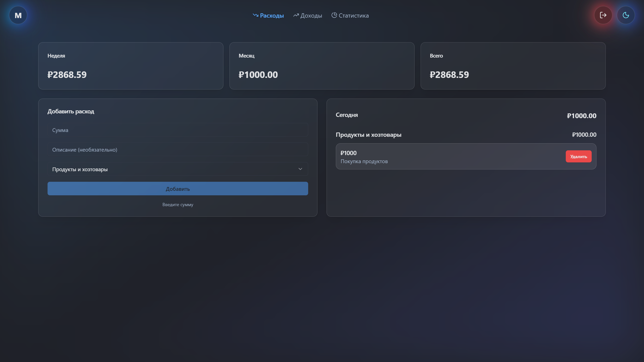
Task: Click the downward trend icon beside Расходы
Action: tap(255, 15)
